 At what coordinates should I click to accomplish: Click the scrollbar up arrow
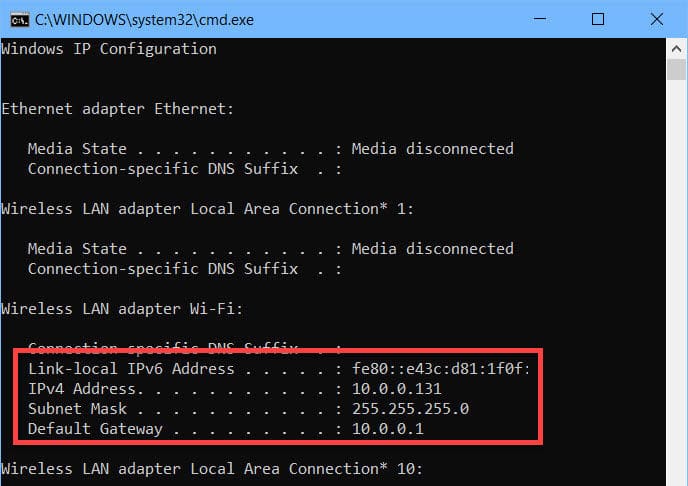676,49
